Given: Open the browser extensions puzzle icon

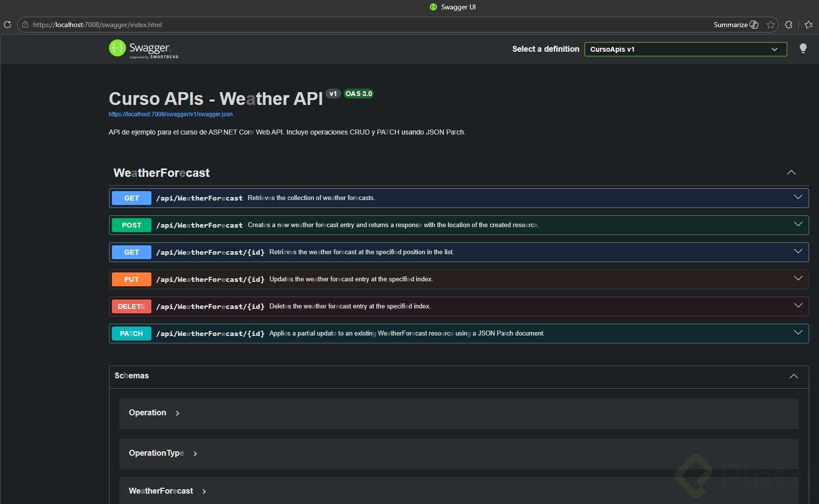Looking at the screenshot, I should point(788,25).
